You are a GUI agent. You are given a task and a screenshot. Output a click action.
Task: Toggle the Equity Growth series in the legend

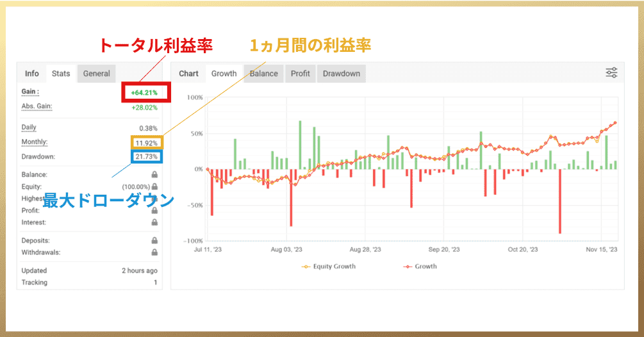329,267
